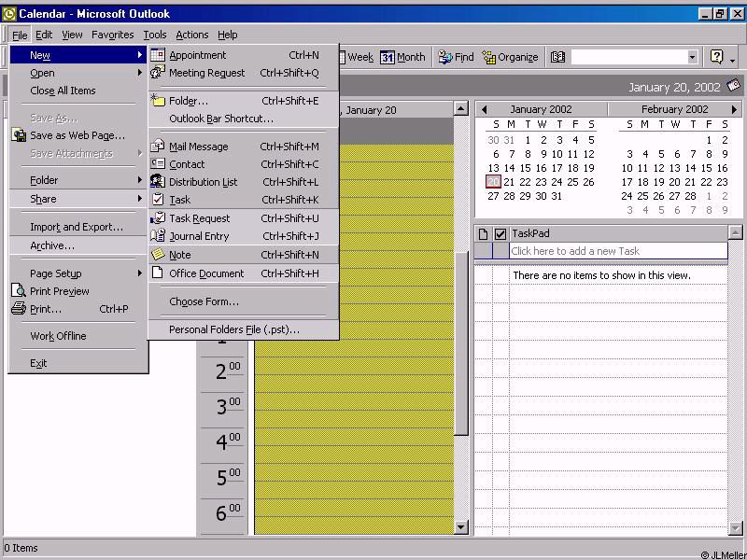The image size is (747, 560).
Task: Open the Find a Contact dropdown arrow
Action: [692, 57]
